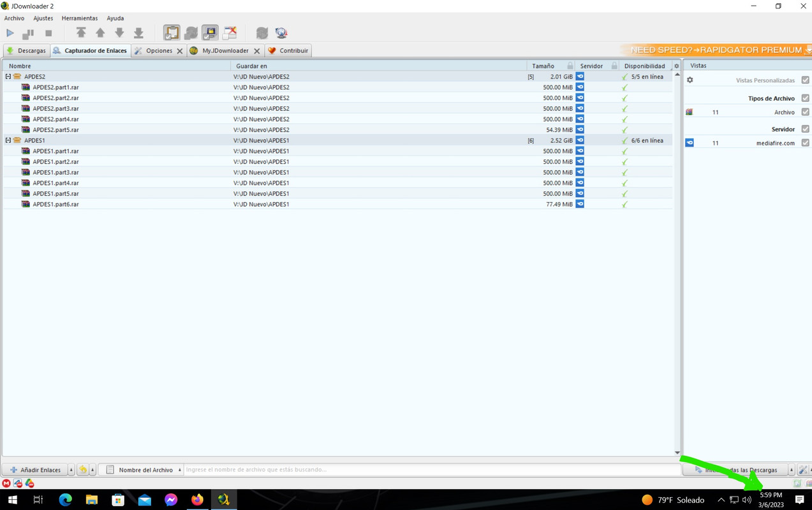812x510 pixels.
Task: Select APDES1.part6.rar file
Action: 337,204
